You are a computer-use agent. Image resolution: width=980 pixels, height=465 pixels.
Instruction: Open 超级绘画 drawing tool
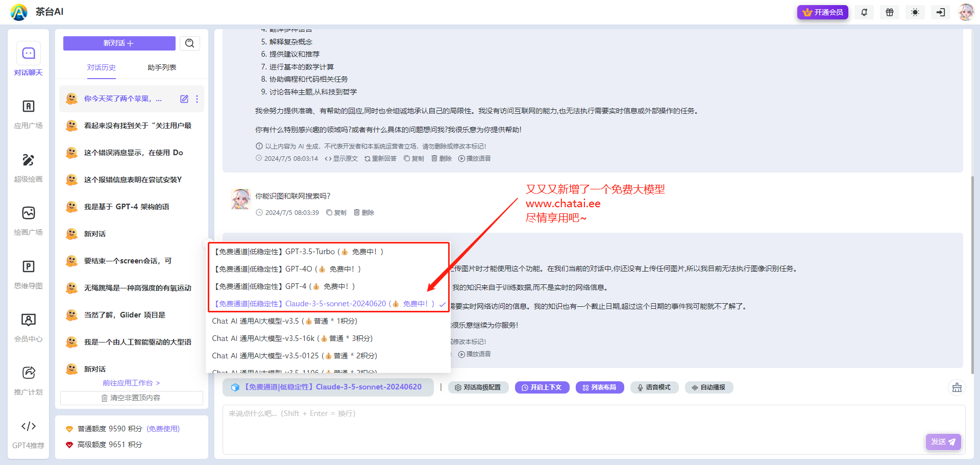click(29, 168)
